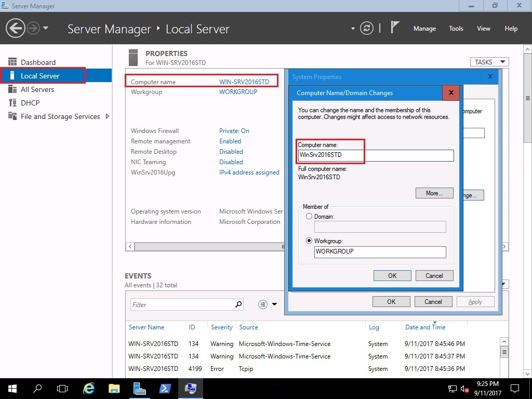Open Internet Explorer from the taskbar
The height and width of the screenshot is (399, 532).
[x=89, y=388]
